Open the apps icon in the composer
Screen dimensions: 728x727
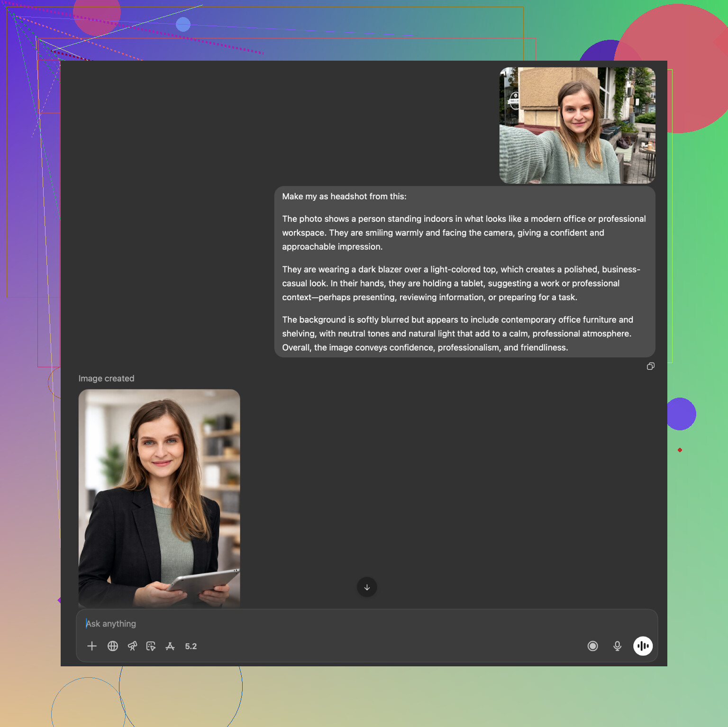coord(170,646)
